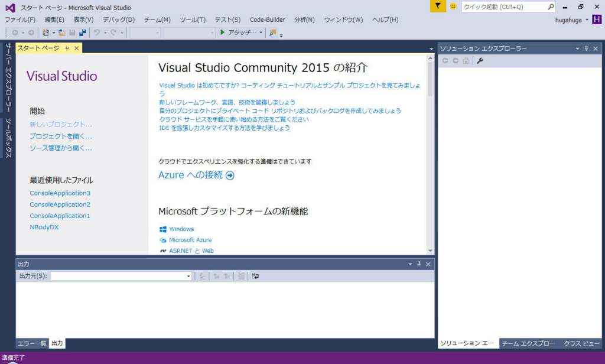Open Solution Configurations dropdown in toolbar

click(x=145, y=33)
